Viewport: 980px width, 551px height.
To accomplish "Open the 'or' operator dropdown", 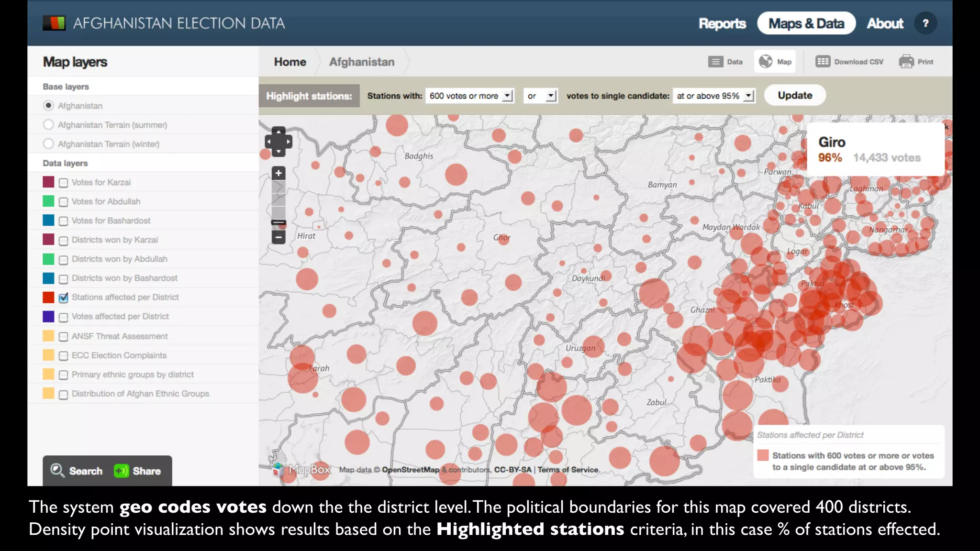I will (540, 96).
